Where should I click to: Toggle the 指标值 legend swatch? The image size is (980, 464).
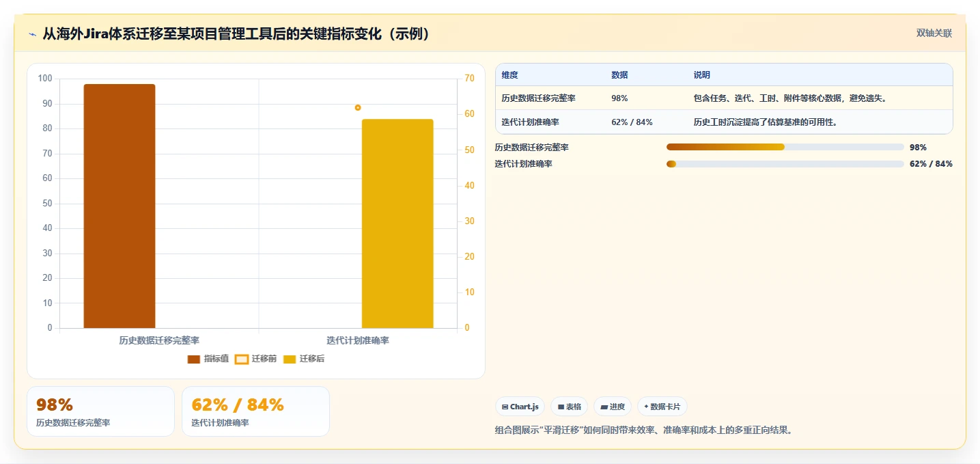click(194, 359)
